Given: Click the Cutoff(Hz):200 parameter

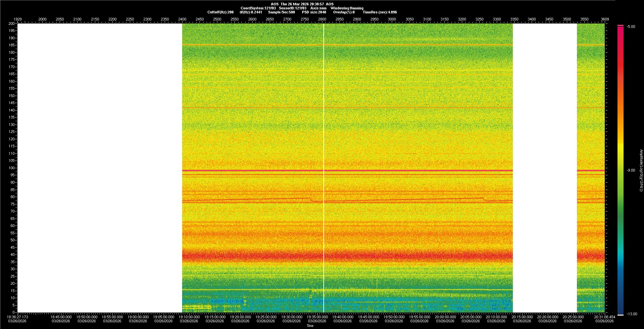Looking at the screenshot, I should click(x=220, y=12).
